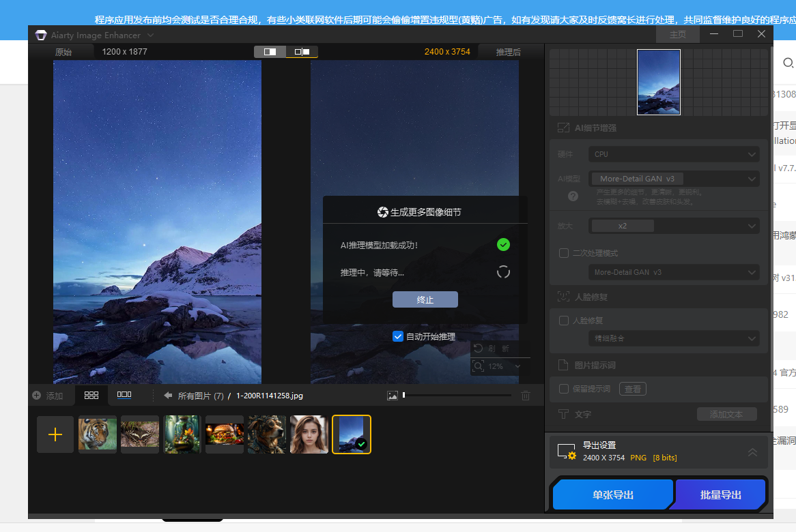The width and height of the screenshot is (796, 532).
Task: Select the split-view comparison mode icon
Action: [270, 52]
